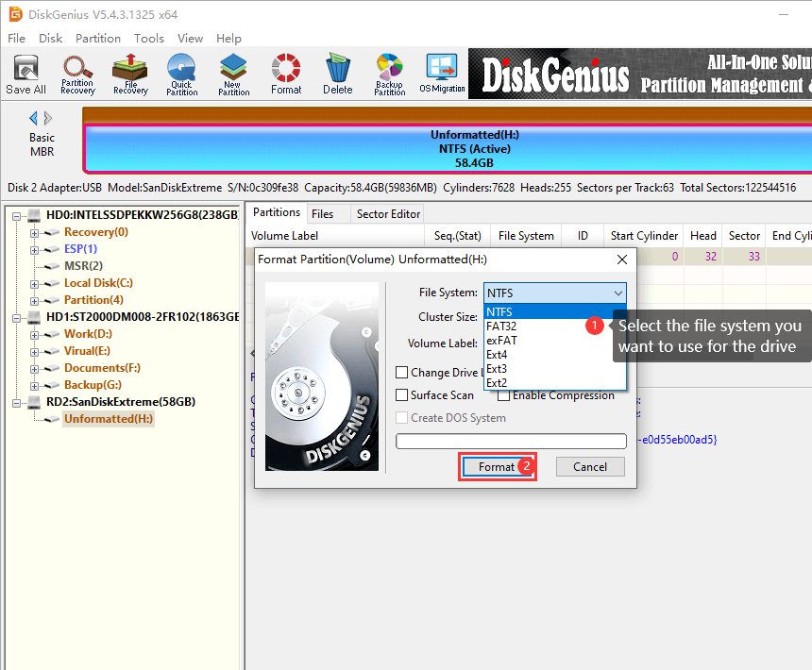Cancel the format dialog
812x670 pixels.
[589, 466]
